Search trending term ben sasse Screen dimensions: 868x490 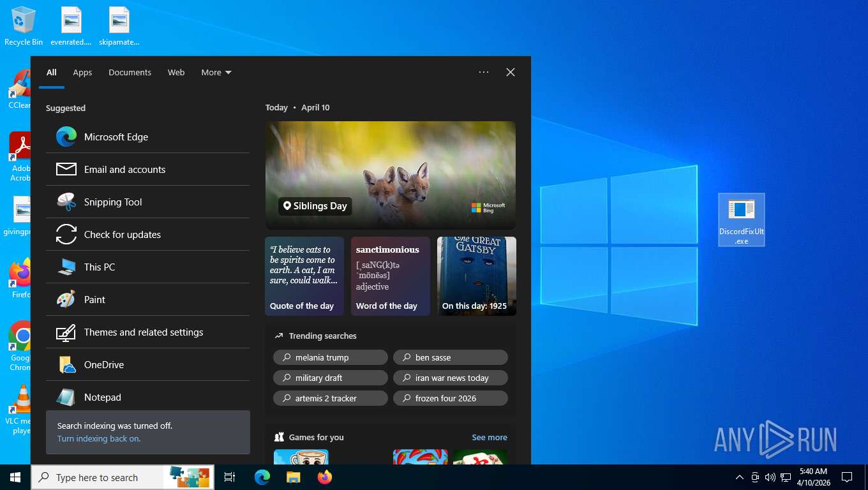[x=451, y=357]
